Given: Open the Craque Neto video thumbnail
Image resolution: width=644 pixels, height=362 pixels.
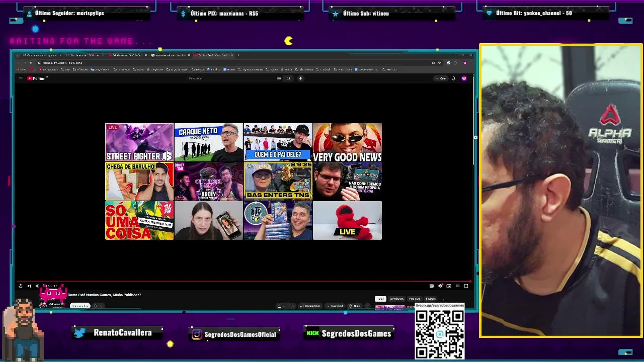Looking at the screenshot, I should pyautogui.click(x=209, y=142).
